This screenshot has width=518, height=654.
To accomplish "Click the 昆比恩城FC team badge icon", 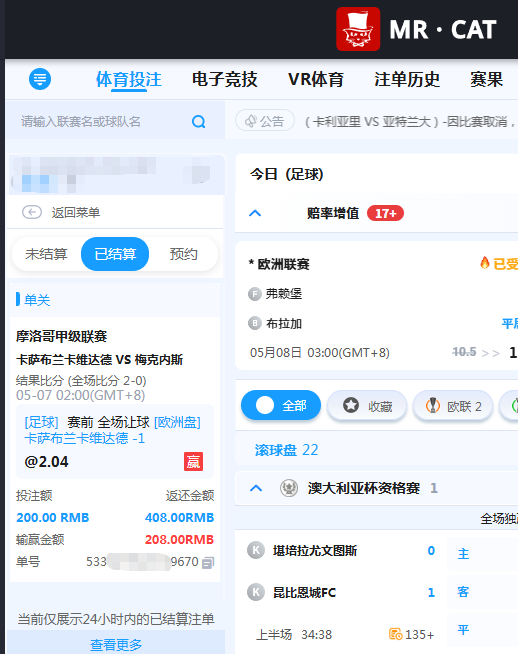I will [256, 592].
